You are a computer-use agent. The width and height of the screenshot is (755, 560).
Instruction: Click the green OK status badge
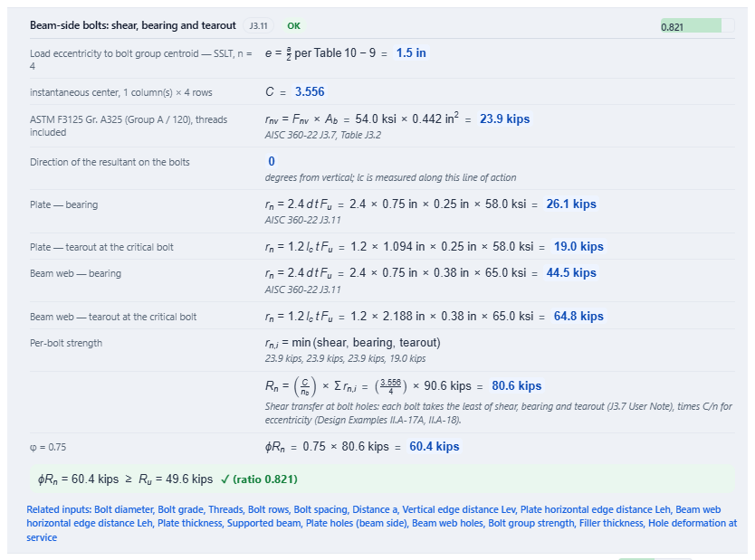pyautogui.click(x=293, y=26)
